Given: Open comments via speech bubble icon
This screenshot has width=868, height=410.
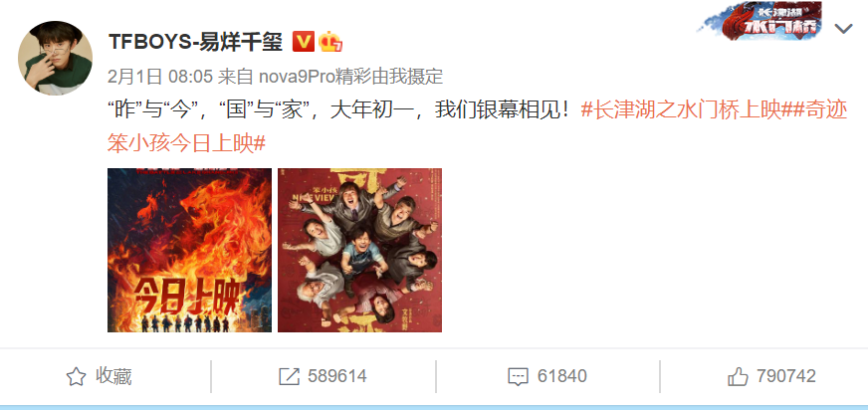Looking at the screenshot, I should [519, 377].
